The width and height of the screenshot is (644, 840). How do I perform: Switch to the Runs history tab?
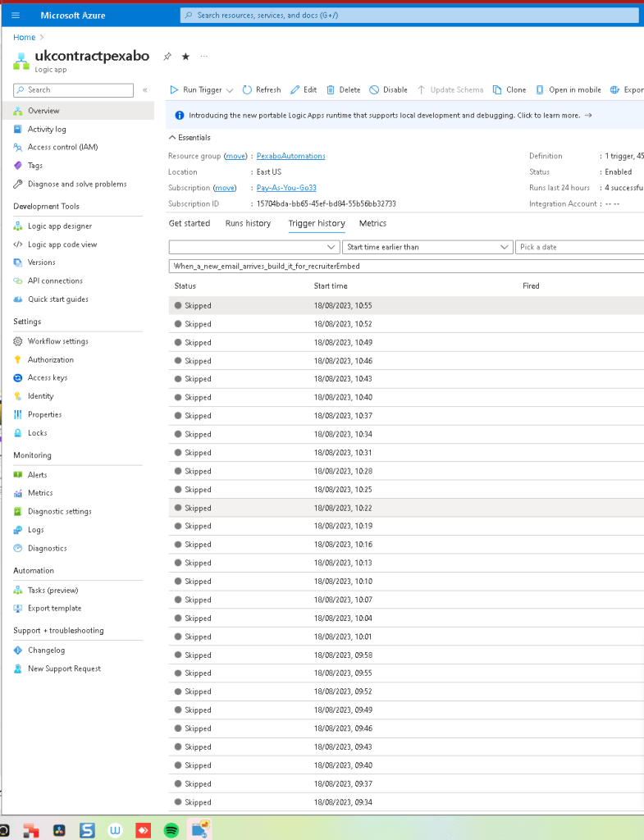(248, 223)
